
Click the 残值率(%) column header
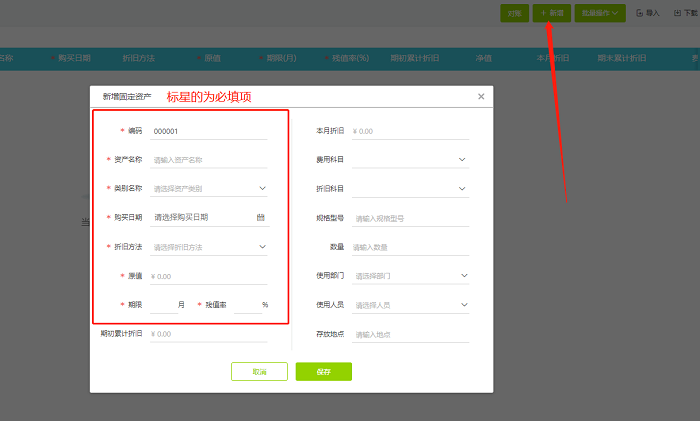click(x=350, y=58)
